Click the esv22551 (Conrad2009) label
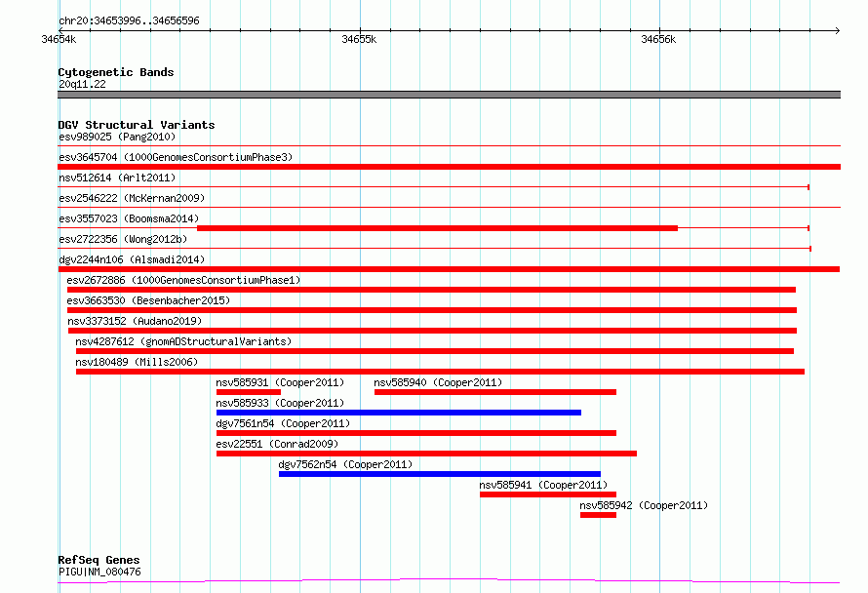Screen dimensions: 868x593 pyautogui.click(x=277, y=444)
